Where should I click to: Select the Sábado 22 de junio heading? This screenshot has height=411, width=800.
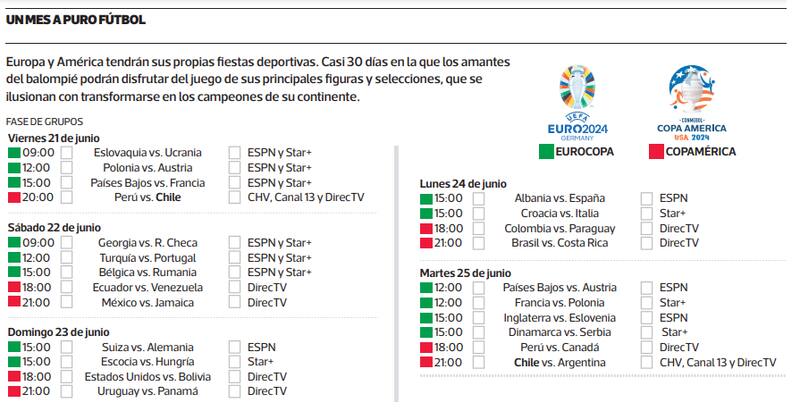click(54, 228)
